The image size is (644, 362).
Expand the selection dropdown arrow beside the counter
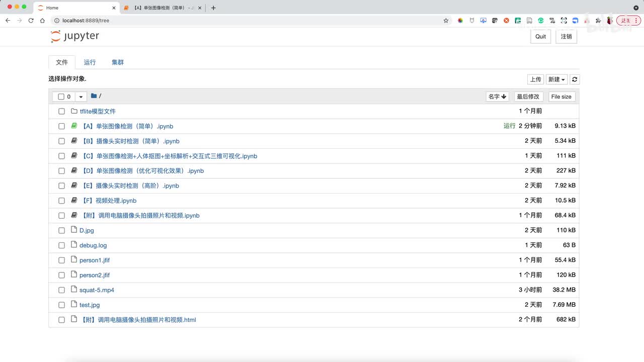(82, 97)
